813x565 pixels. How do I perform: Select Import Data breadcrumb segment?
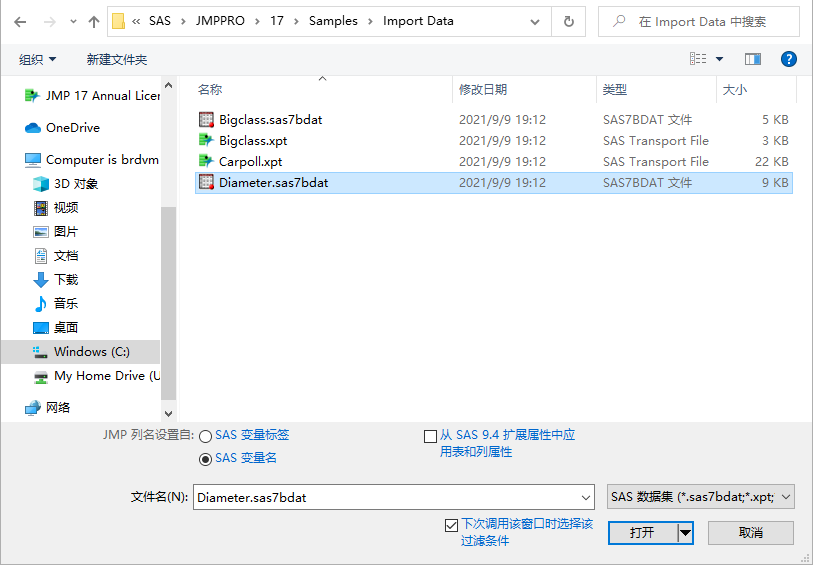(x=418, y=21)
